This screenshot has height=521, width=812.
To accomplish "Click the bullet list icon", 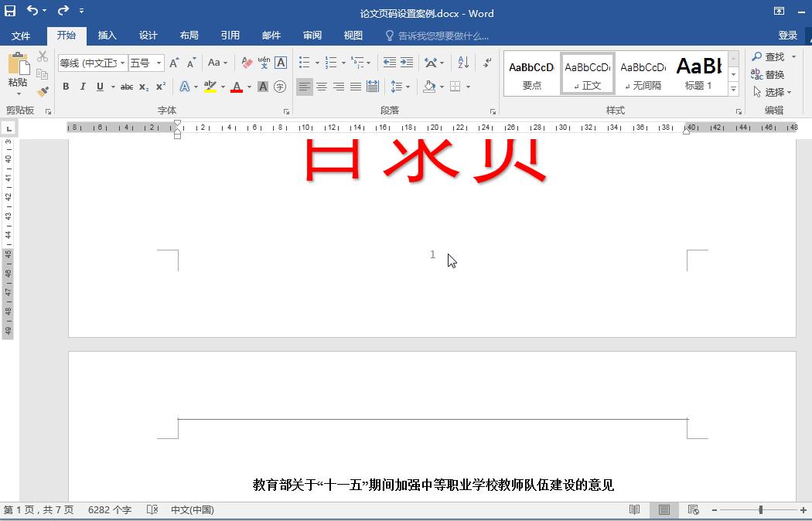I will tap(302, 60).
